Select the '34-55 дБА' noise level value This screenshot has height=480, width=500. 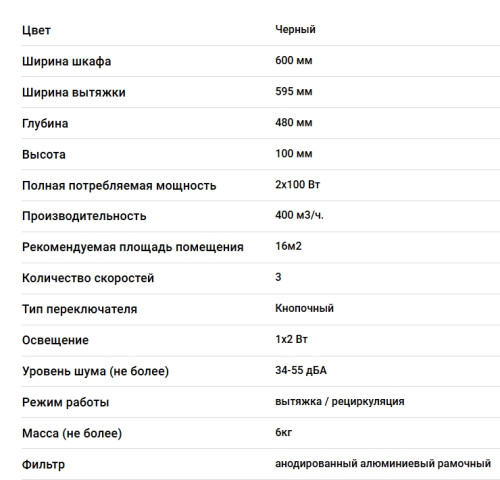pyautogui.click(x=301, y=370)
